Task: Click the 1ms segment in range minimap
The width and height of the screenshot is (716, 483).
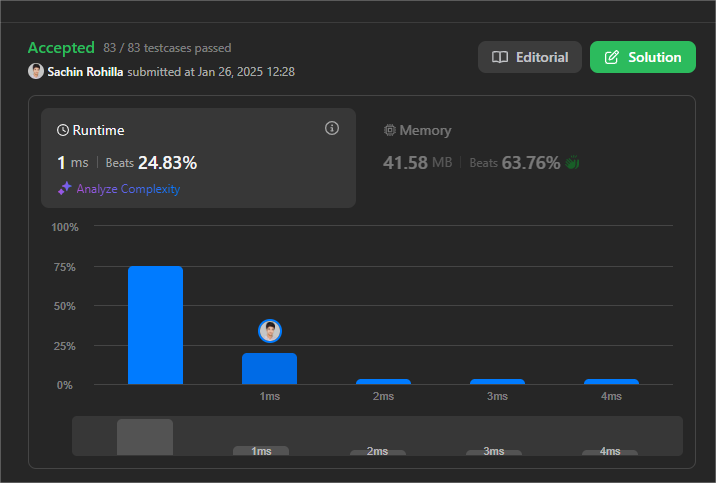Action: 261,451
